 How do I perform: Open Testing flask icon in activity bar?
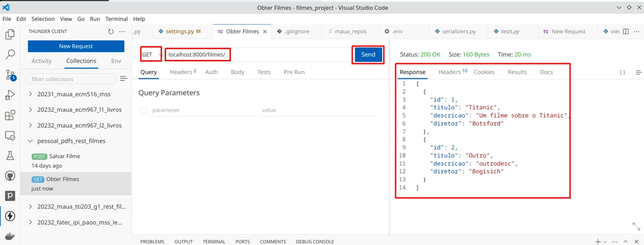tap(10, 156)
